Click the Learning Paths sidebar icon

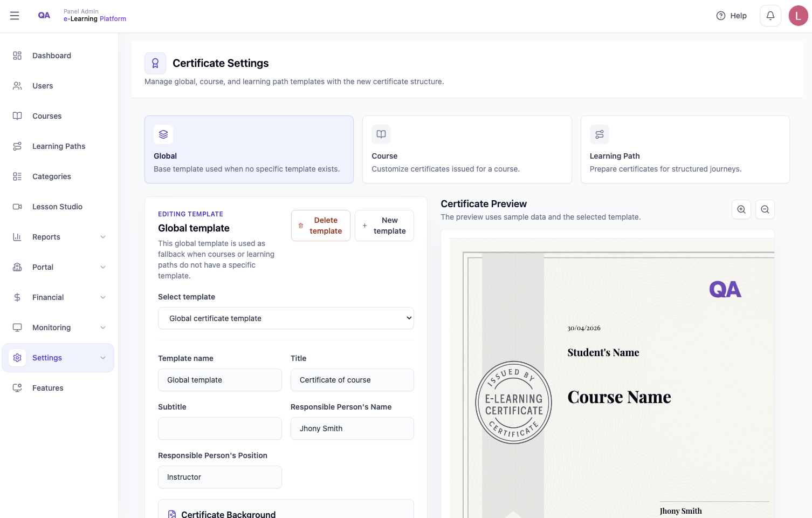click(17, 146)
